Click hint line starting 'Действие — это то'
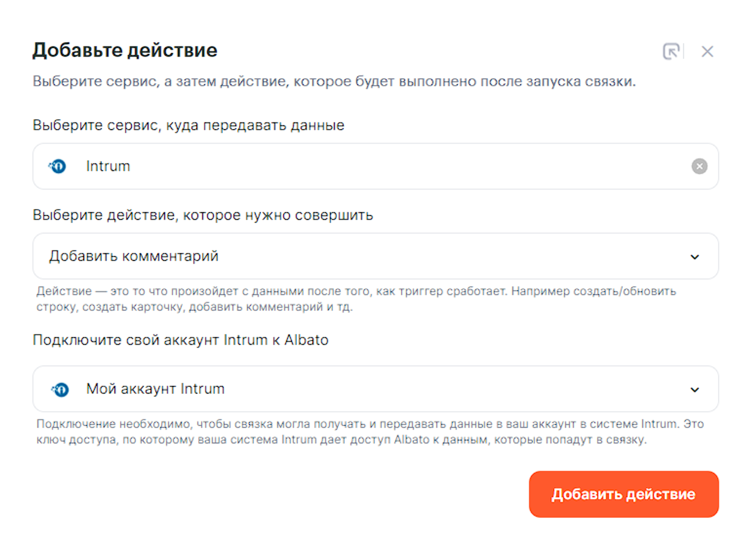 coord(356,291)
